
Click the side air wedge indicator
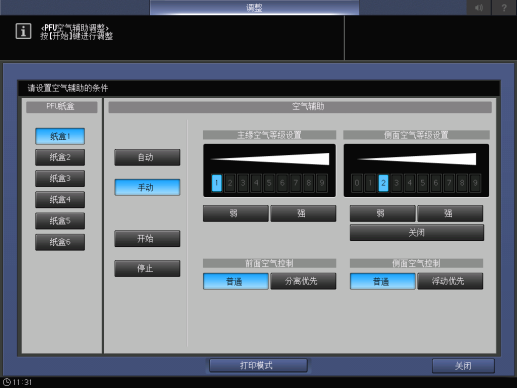(417, 159)
